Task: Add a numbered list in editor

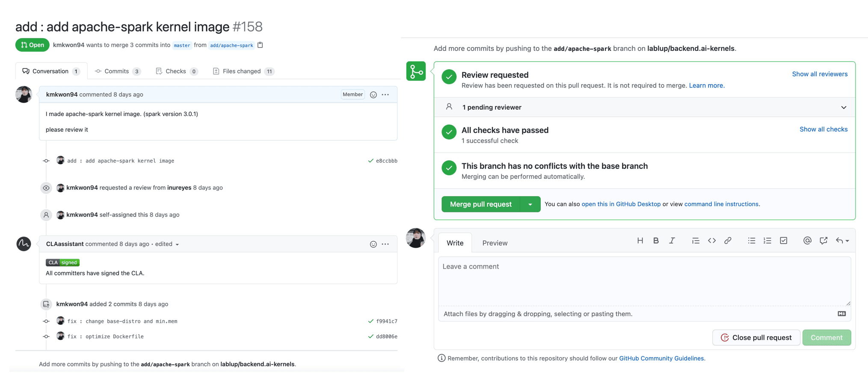Action: coord(767,241)
